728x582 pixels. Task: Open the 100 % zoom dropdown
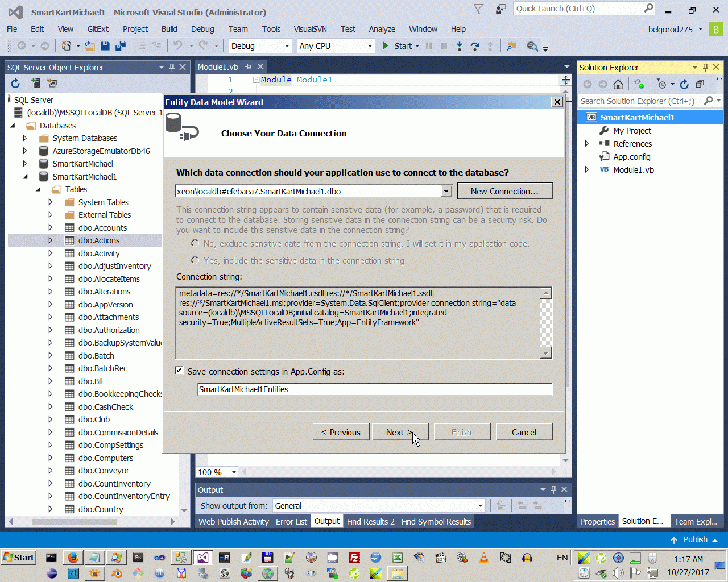[x=234, y=472]
